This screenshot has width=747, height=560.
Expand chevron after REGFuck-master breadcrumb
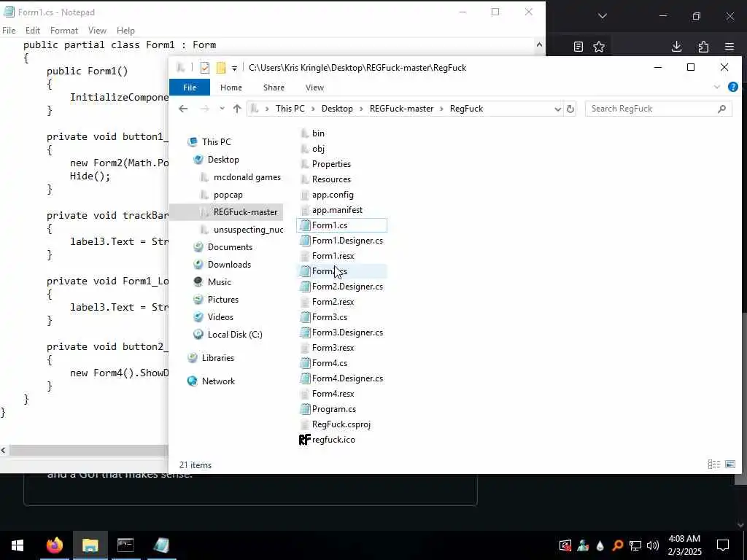click(x=441, y=109)
